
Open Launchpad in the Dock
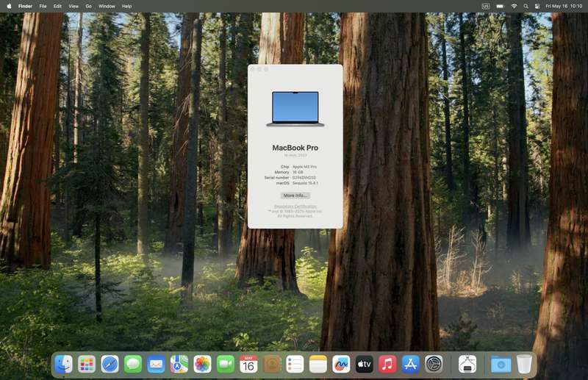[87, 365]
